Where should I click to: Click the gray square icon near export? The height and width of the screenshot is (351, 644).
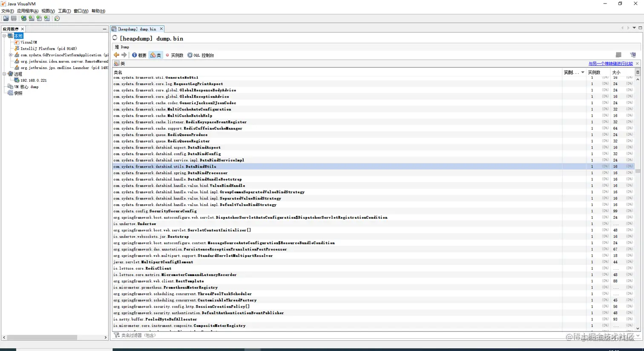[618, 55]
